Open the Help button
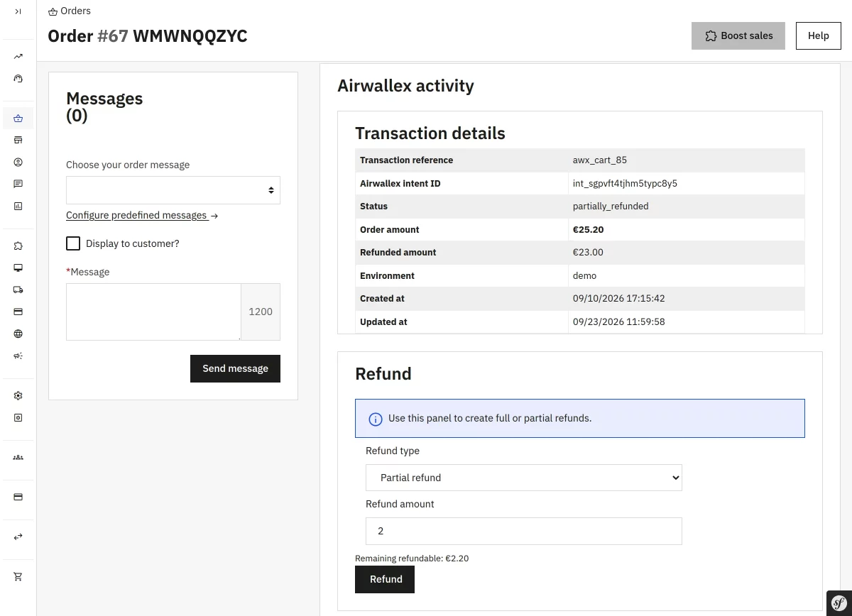852x616 pixels. pyautogui.click(x=819, y=35)
